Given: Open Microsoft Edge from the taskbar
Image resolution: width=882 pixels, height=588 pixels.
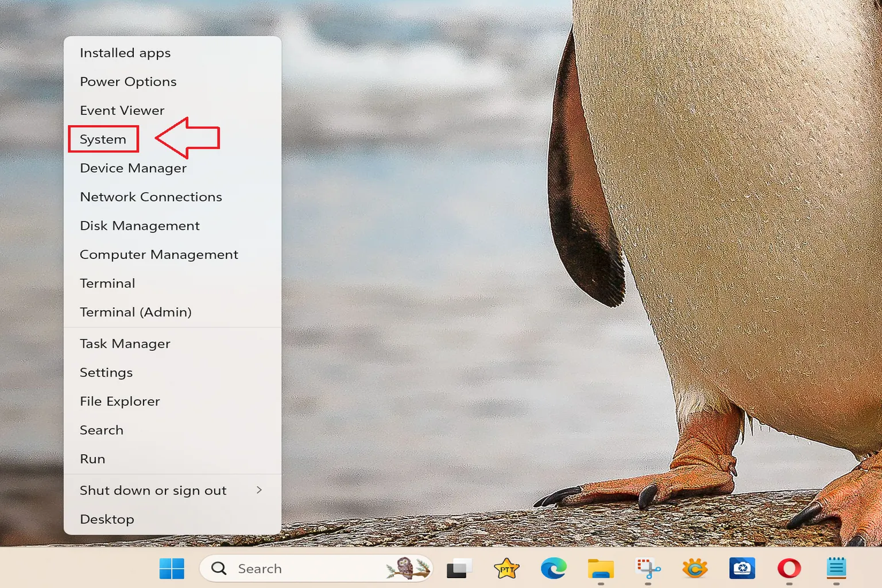Looking at the screenshot, I should (554, 568).
